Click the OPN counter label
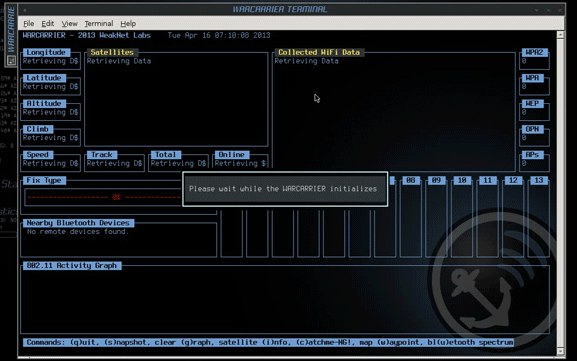The height and width of the screenshot is (361, 577). [x=532, y=129]
